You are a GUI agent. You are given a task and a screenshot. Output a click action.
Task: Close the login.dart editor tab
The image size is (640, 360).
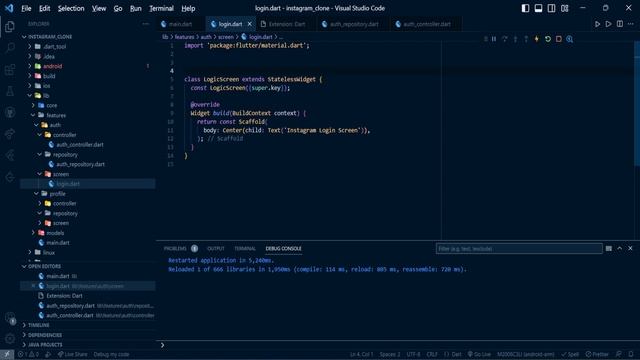(x=249, y=24)
